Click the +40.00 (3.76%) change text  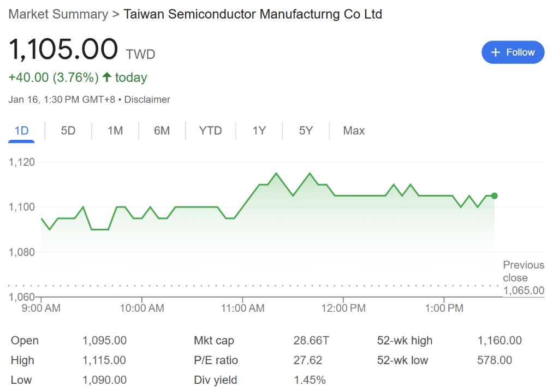tap(53, 78)
